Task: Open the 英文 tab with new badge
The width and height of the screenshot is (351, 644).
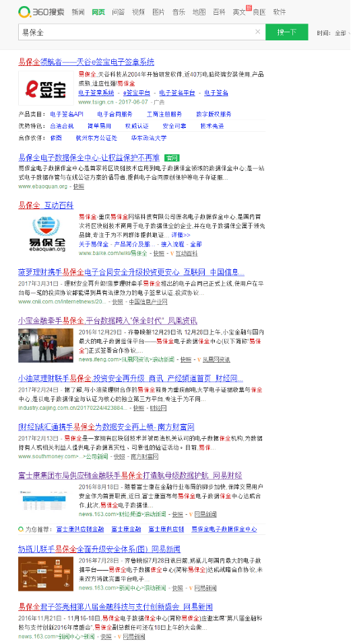Action: (239, 12)
